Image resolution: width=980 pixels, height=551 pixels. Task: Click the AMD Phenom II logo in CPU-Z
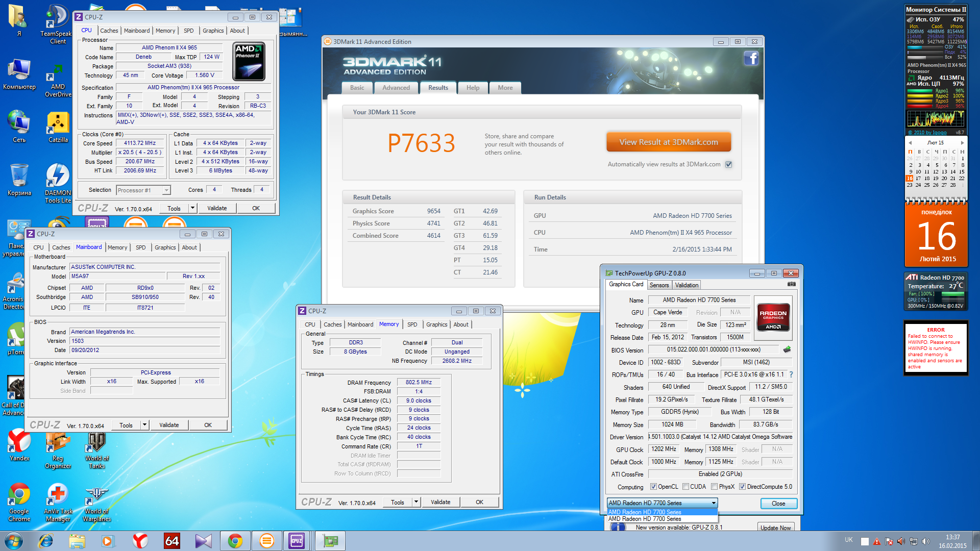pos(249,62)
